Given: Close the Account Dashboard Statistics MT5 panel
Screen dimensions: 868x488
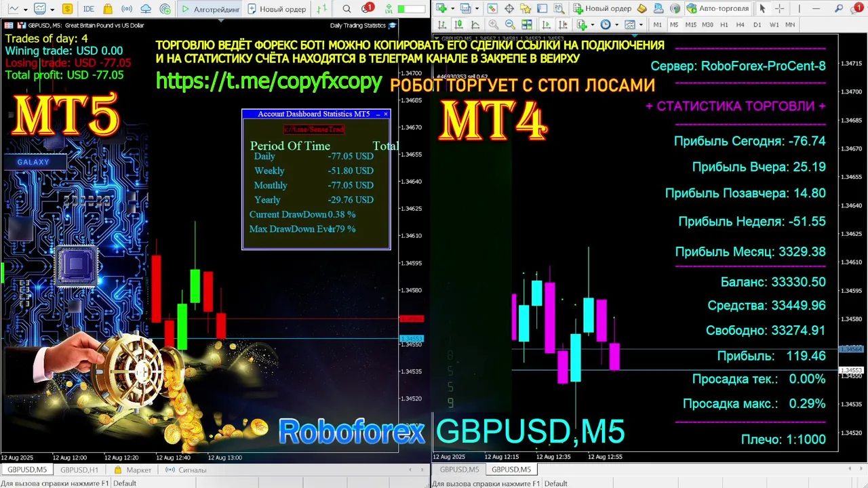Looking at the screenshot, I should click(386, 114).
